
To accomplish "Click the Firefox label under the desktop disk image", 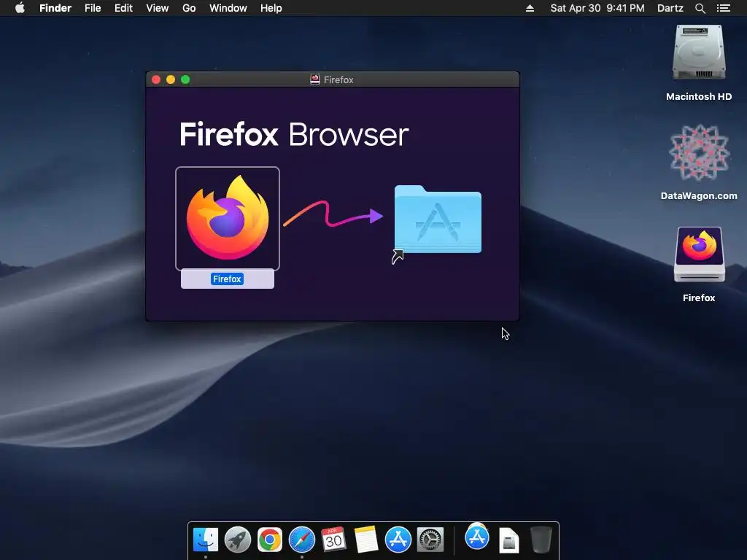I will (699, 297).
